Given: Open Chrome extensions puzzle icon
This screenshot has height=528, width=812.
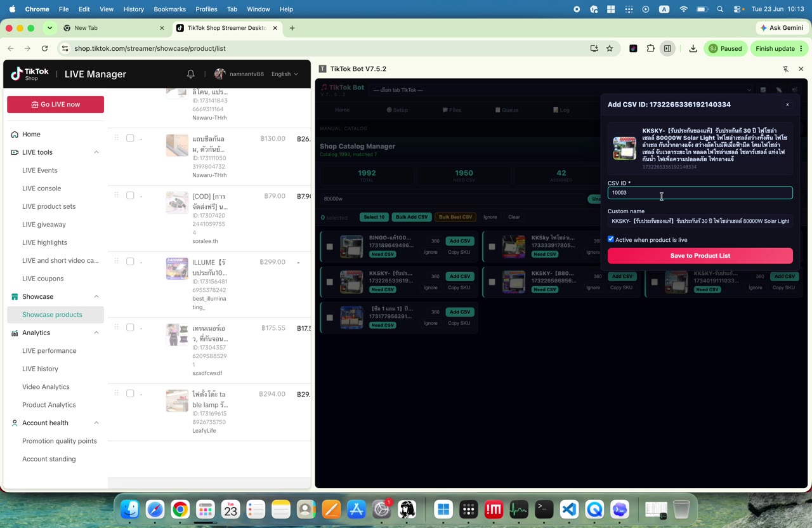Looking at the screenshot, I should [650, 48].
